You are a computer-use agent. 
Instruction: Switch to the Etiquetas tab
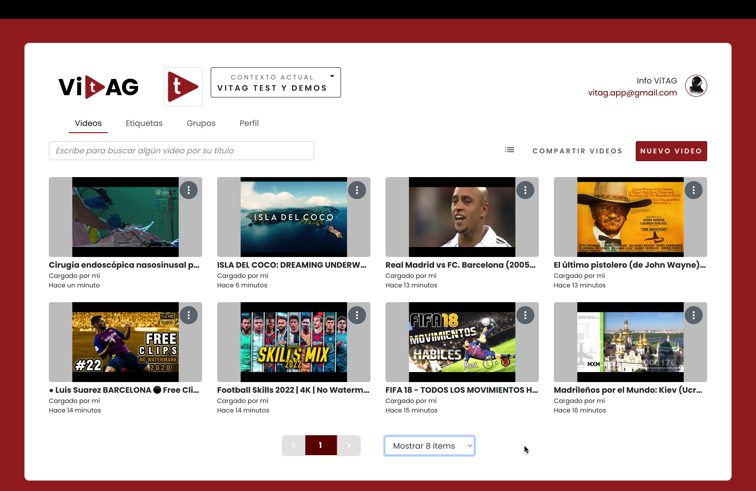pyautogui.click(x=144, y=123)
